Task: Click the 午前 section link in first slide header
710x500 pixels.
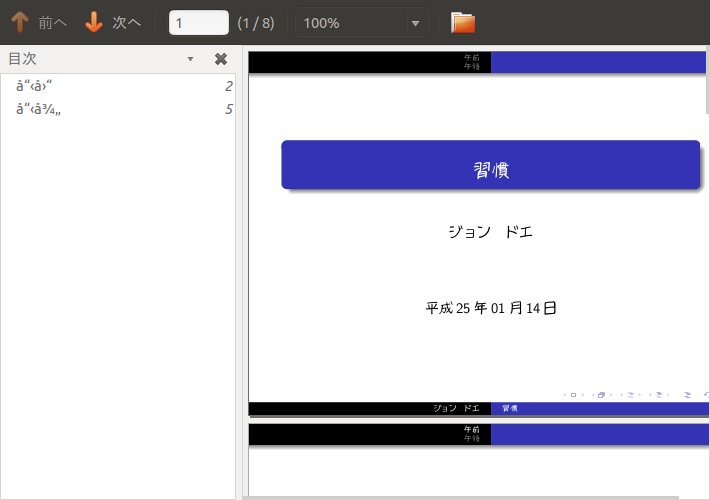Action: coord(471,57)
